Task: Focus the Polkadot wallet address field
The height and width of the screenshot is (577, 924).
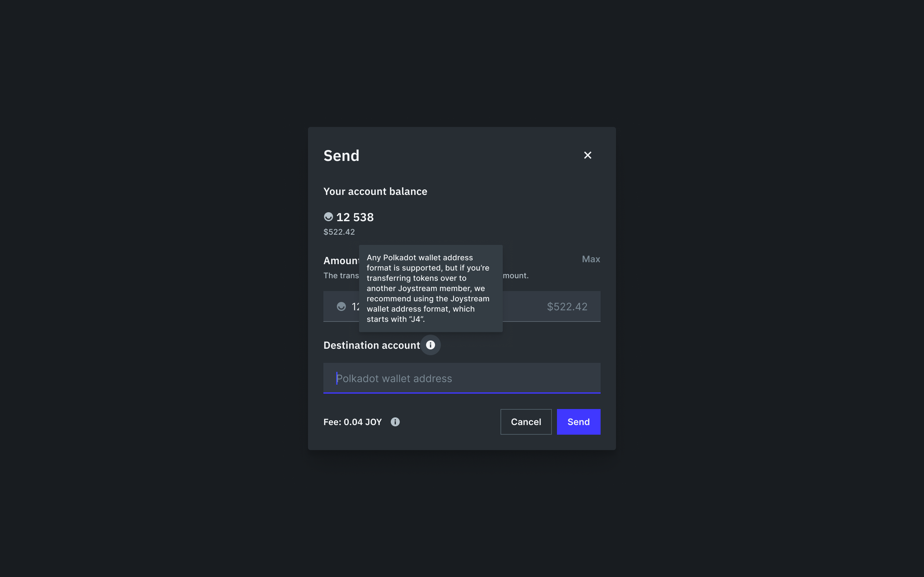Action: (462, 378)
